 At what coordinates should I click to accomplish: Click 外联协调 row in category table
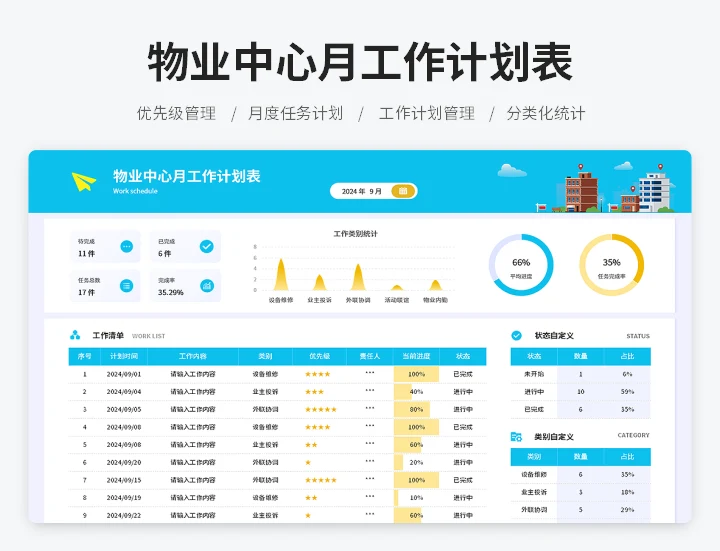tap(580, 510)
